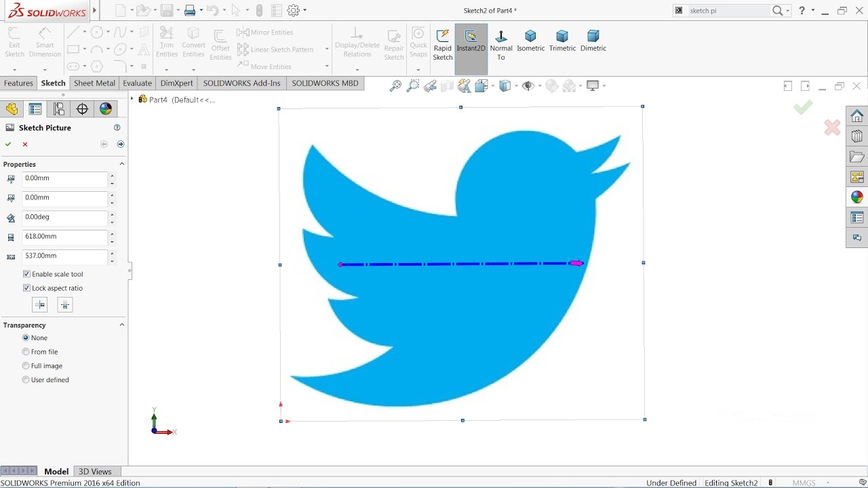Open the Options gear dropdown arrow
Viewport: 868px width, 488px height.
click(304, 10)
